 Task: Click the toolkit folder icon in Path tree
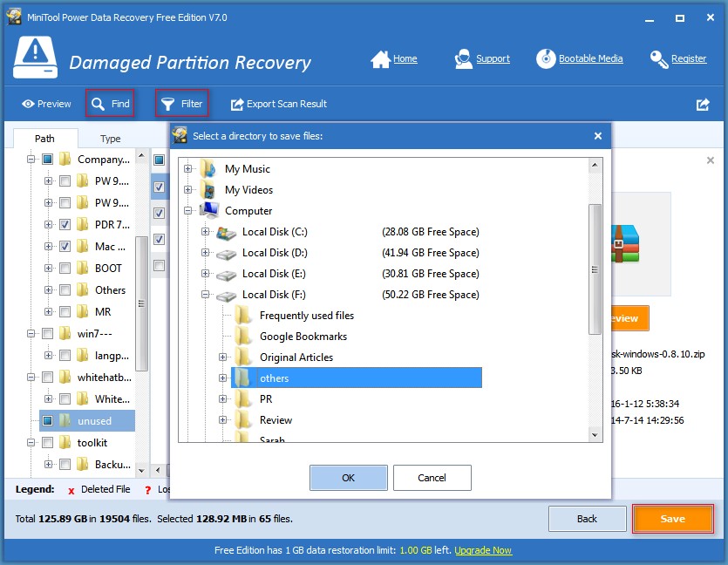tap(65, 442)
